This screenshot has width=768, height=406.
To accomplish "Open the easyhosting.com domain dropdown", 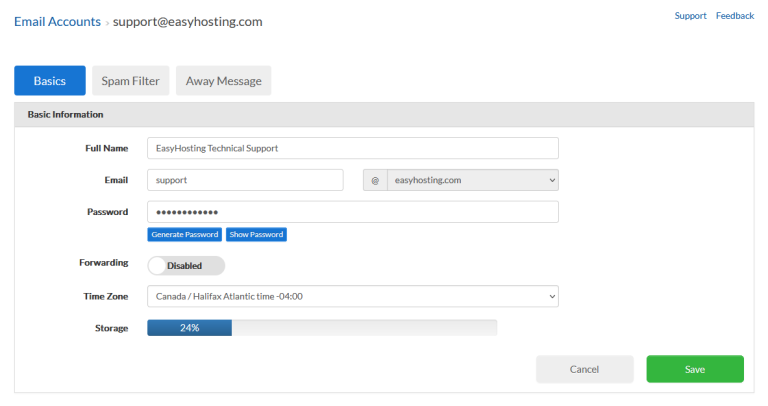I will click(x=473, y=180).
